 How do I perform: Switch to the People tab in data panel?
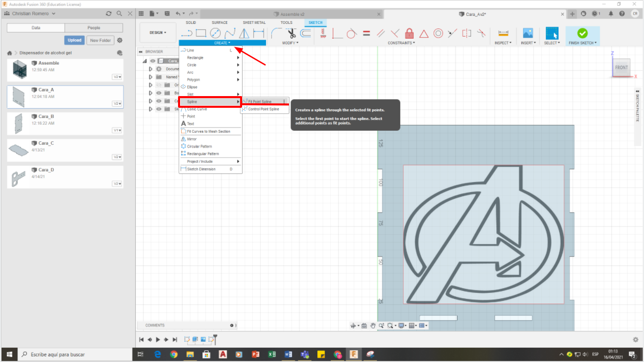[x=94, y=28]
